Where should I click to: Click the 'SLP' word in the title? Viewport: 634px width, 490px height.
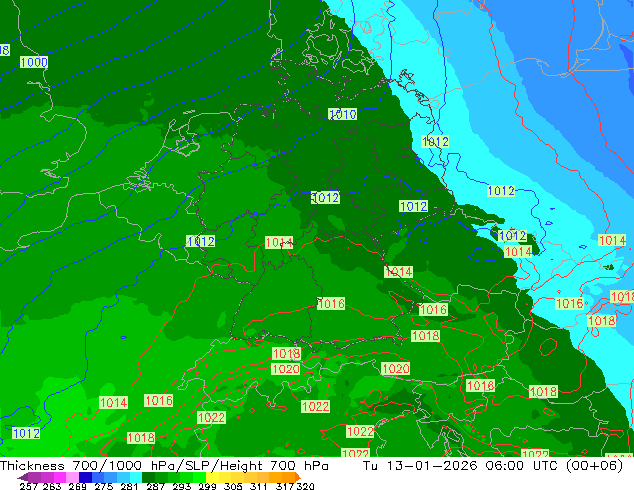pyautogui.click(x=198, y=466)
